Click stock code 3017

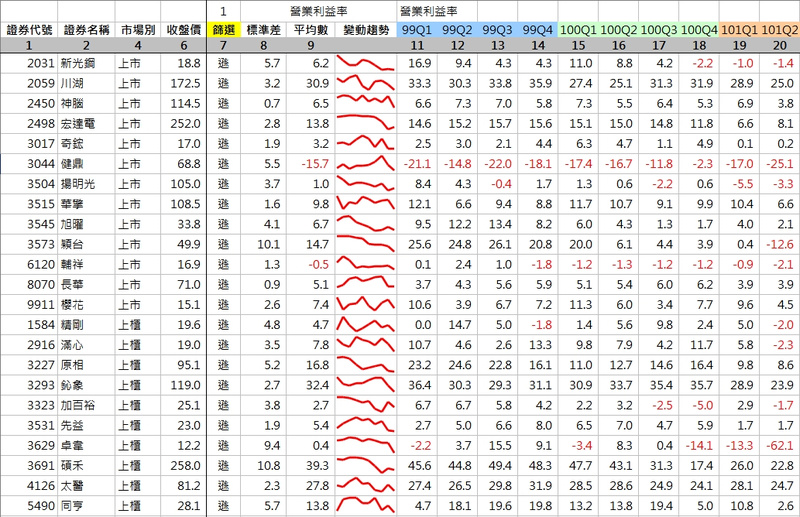coord(41,144)
